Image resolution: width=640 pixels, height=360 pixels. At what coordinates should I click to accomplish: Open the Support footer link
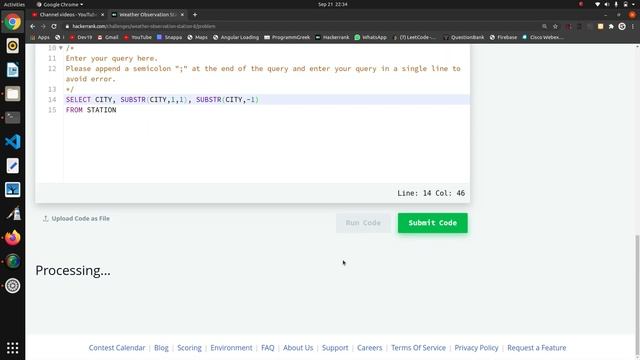tap(335, 348)
